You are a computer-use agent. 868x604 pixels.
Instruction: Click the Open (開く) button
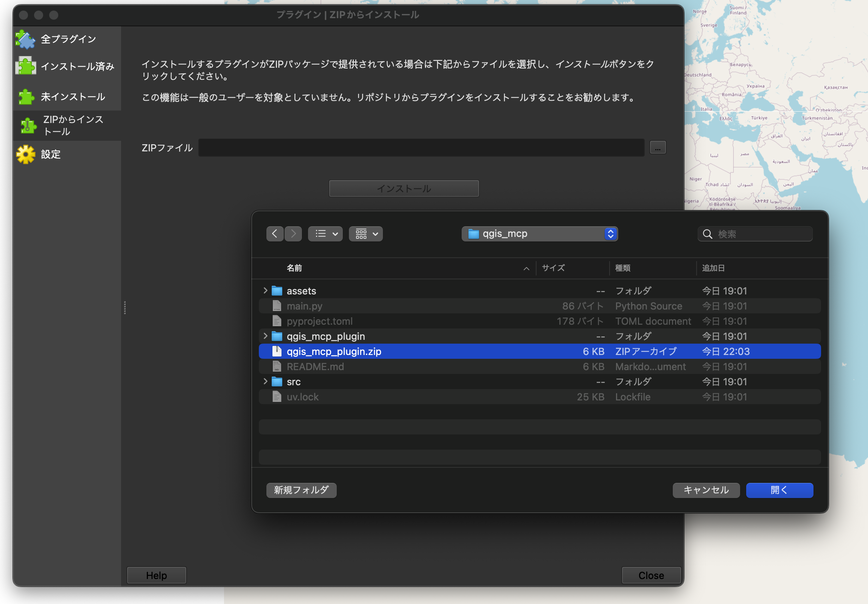[x=779, y=490]
